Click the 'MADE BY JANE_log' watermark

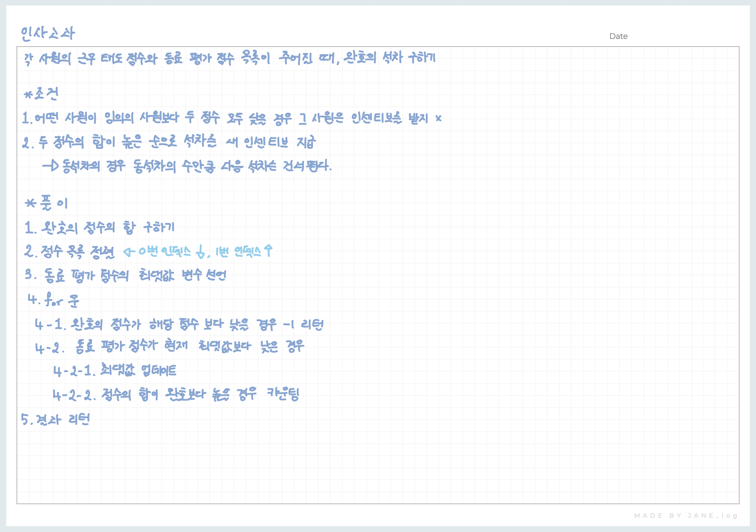click(685, 515)
